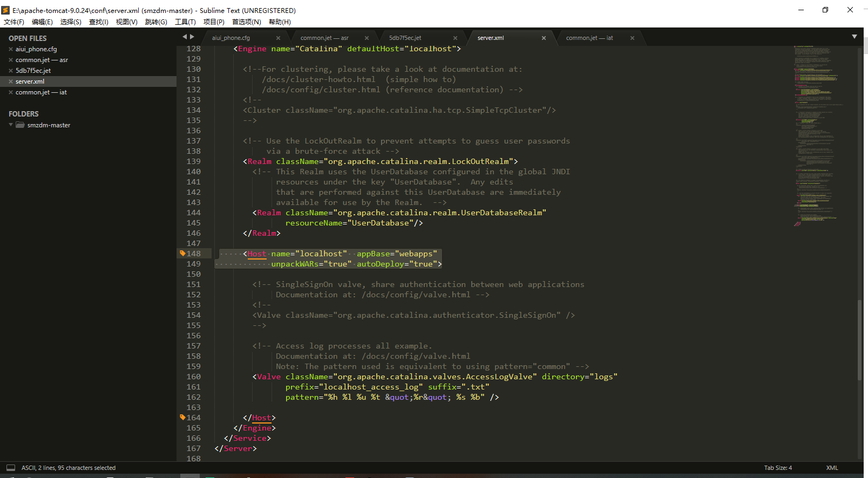
Task: Close common.jet — iat in Open Files sidebar
Action: [11, 92]
